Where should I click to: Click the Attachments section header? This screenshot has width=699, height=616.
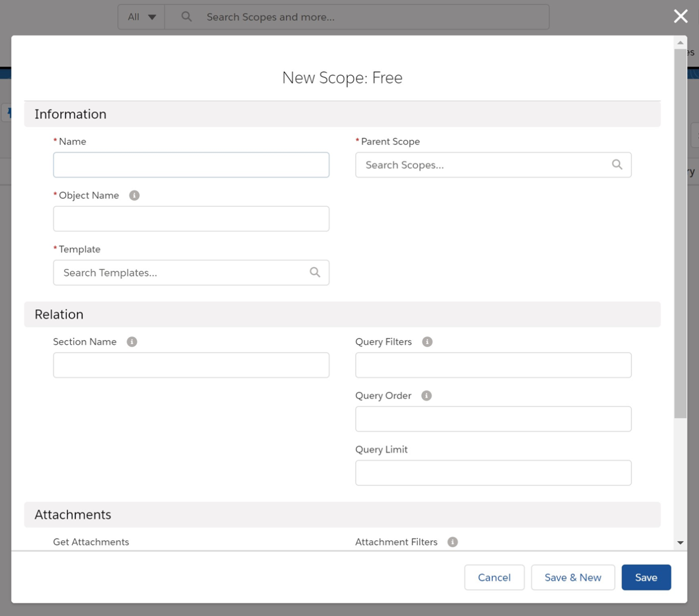343,515
